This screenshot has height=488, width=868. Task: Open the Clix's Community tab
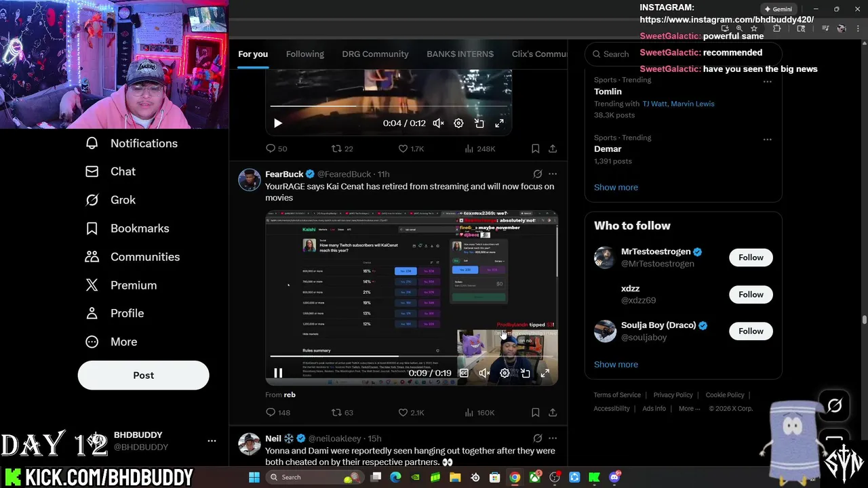539,54
